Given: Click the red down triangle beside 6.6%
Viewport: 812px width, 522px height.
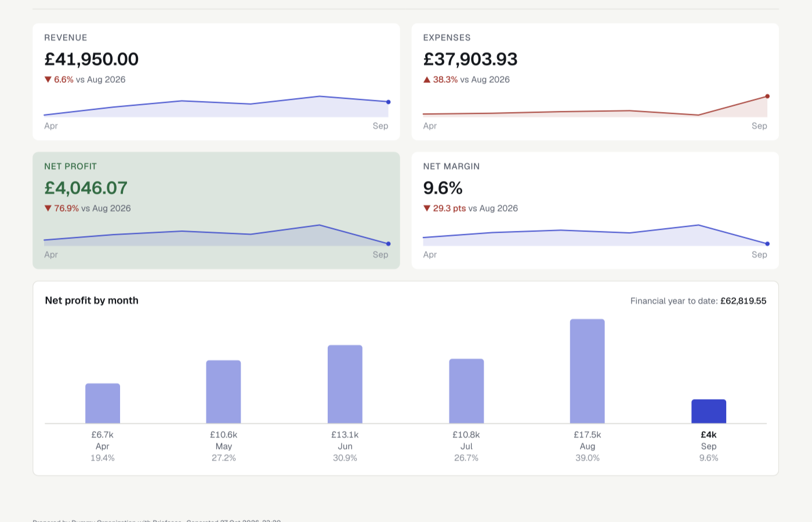Looking at the screenshot, I should click(x=48, y=79).
